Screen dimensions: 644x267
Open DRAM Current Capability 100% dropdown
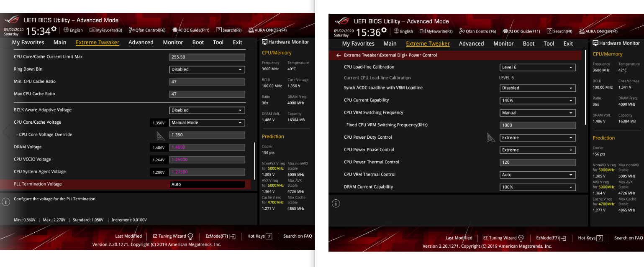point(538,187)
